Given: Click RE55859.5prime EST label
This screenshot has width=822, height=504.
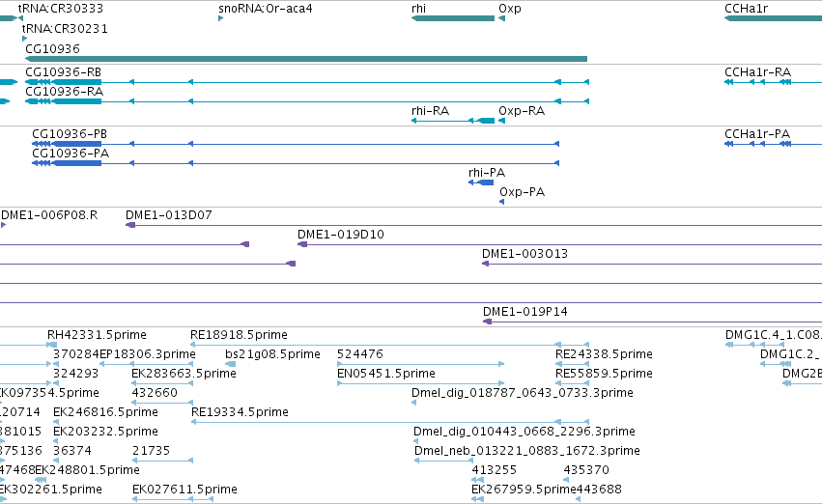Looking at the screenshot, I should coord(604,373).
